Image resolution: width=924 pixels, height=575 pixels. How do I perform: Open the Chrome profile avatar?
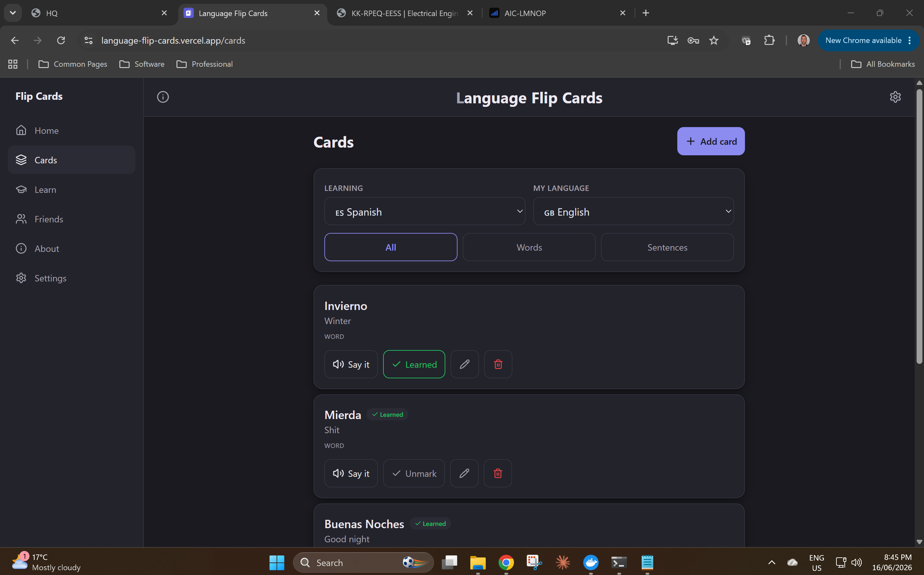803,40
